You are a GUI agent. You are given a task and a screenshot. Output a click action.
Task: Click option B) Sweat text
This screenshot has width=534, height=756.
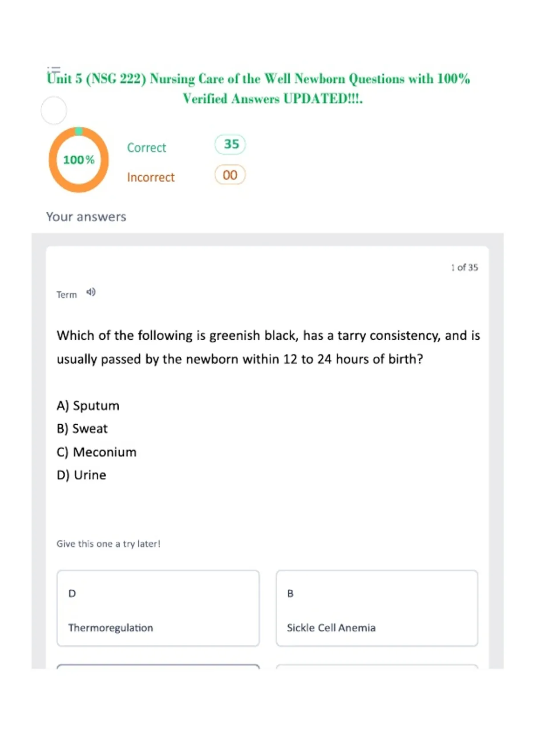click(x=82, y=429)
